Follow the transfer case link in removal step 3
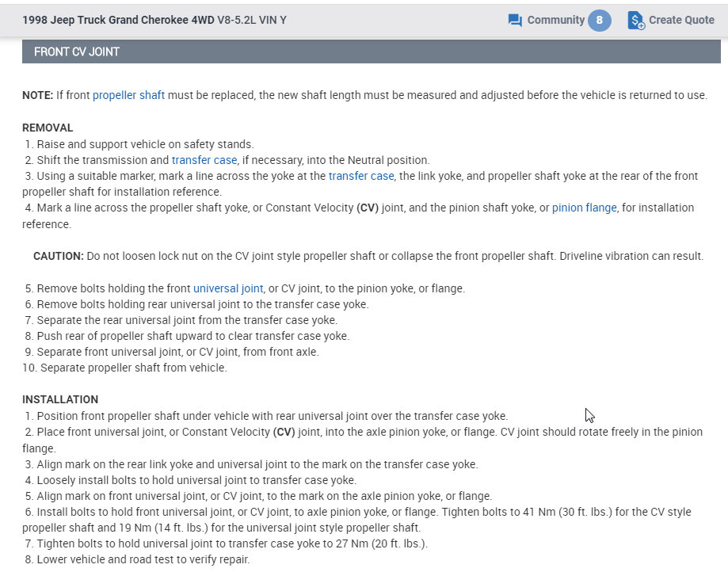Screen dimensions: 728x572 [x=361, y=176]
